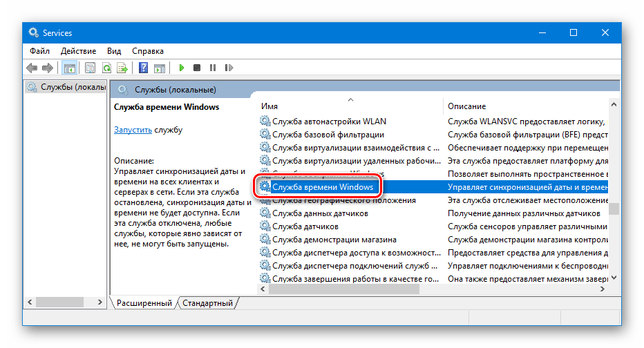This screenshot has height=348, width=644.
Task: Select Служба времени Windows row
Action: click(x=433, y=186)
